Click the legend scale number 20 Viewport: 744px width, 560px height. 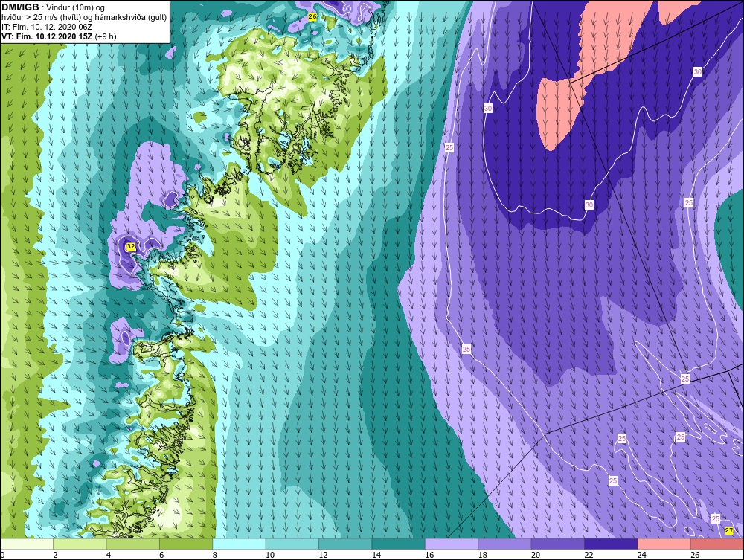(x=536, y=555)
